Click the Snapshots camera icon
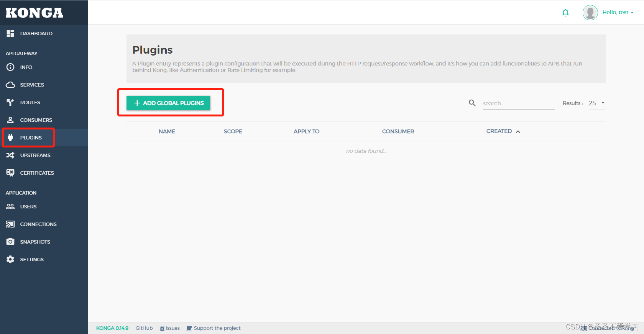 tap(10, 242)
